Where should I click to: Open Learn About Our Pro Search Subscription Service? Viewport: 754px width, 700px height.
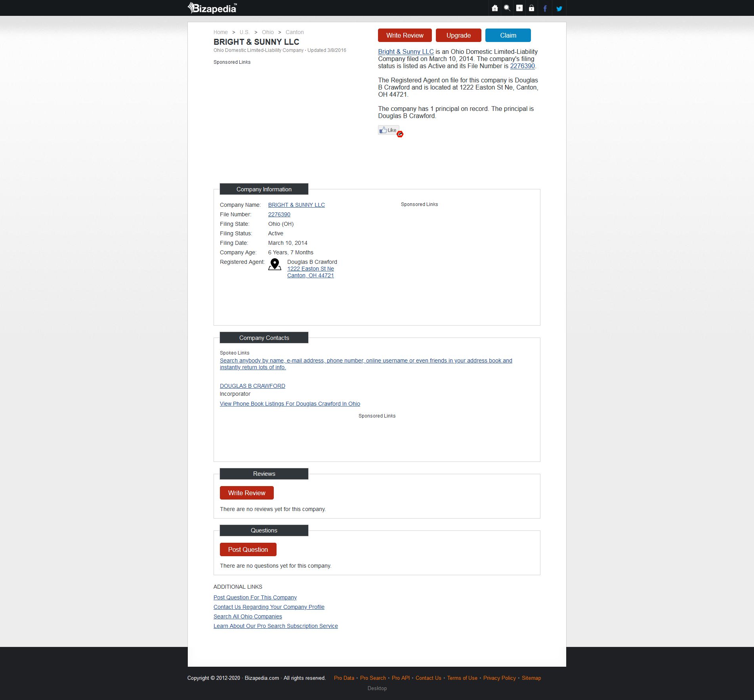point(276,626)
